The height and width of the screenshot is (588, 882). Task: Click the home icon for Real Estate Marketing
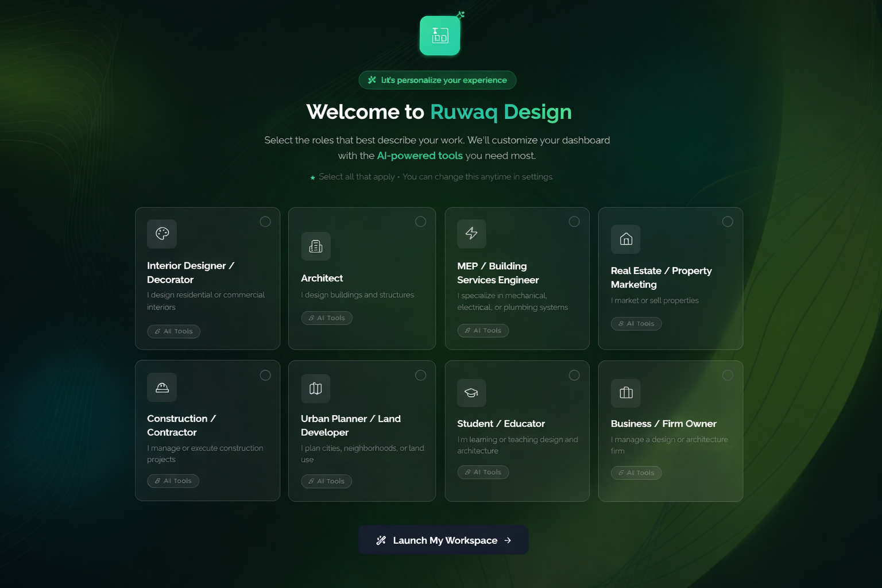pyautogui.click(x=625, y=239)
